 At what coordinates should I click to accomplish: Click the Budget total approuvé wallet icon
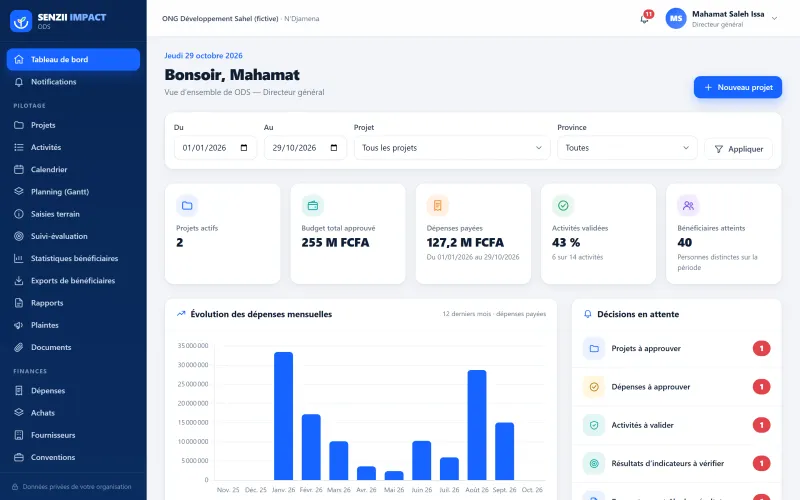[312, 206]
